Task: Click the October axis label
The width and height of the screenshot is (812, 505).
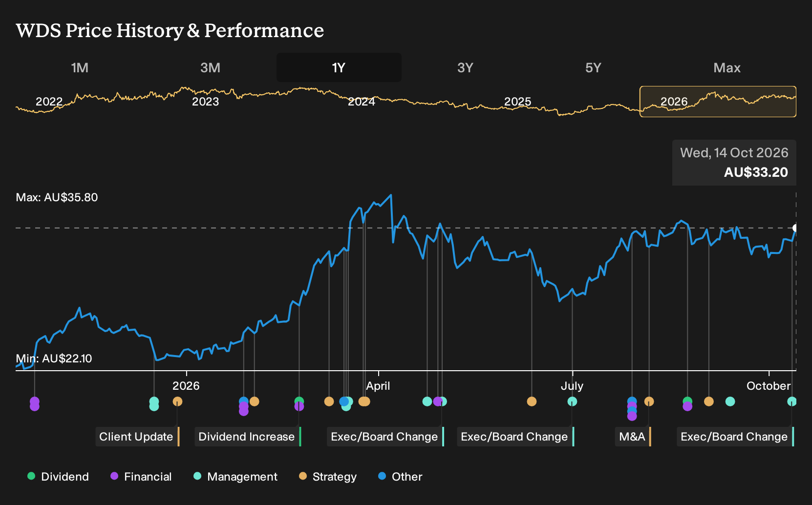Action: 769,386
